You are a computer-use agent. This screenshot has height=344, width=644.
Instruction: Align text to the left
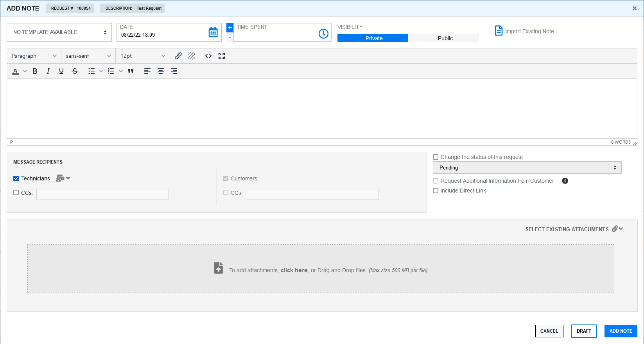pyautogui.click(x=147, y=71)
